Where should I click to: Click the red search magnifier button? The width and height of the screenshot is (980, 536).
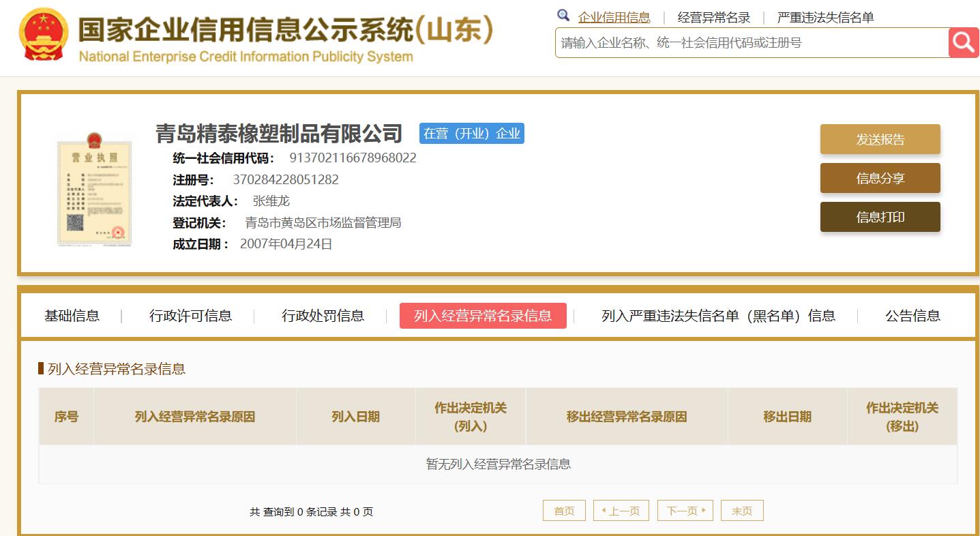point(964,42)
